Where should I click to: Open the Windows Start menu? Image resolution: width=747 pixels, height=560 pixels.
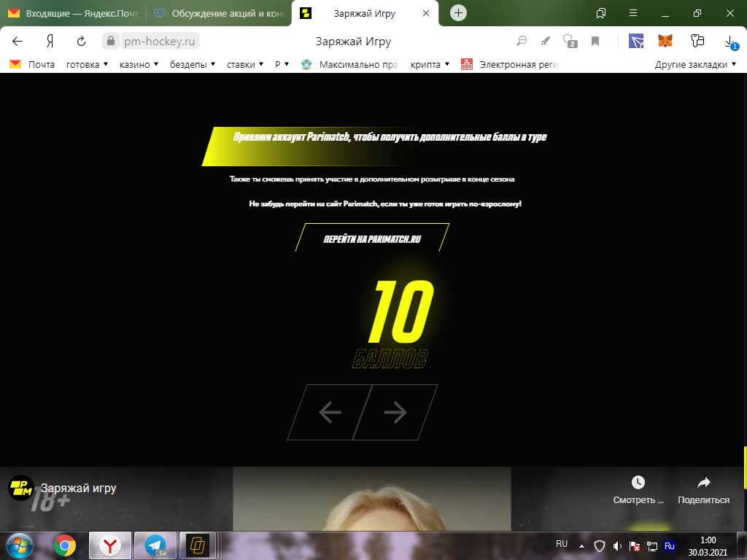(20, 545)
